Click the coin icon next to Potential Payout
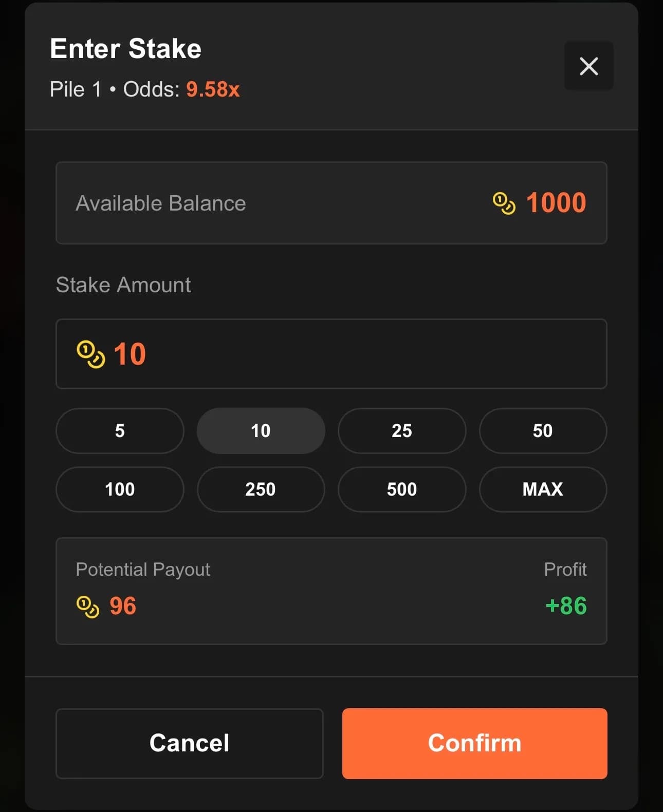 (88, 608)
